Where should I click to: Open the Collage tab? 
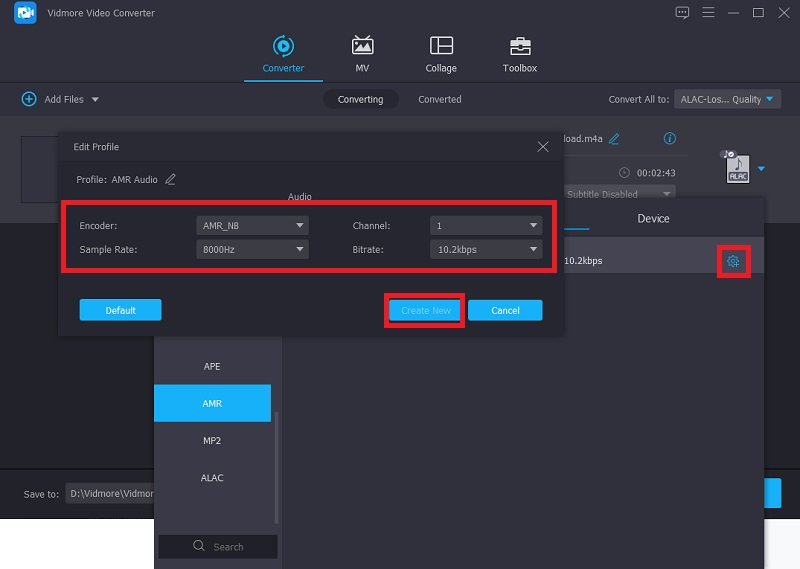click(x=441, y=54)
